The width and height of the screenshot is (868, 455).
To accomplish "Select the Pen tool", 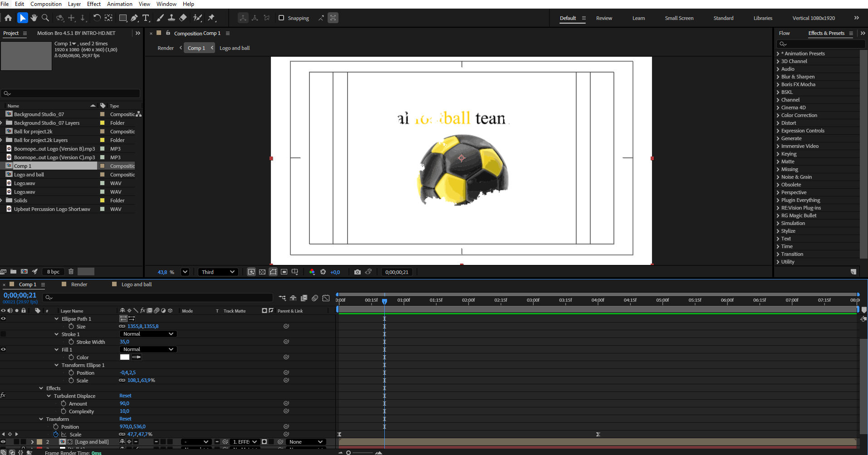I will (x=134, y=18).
